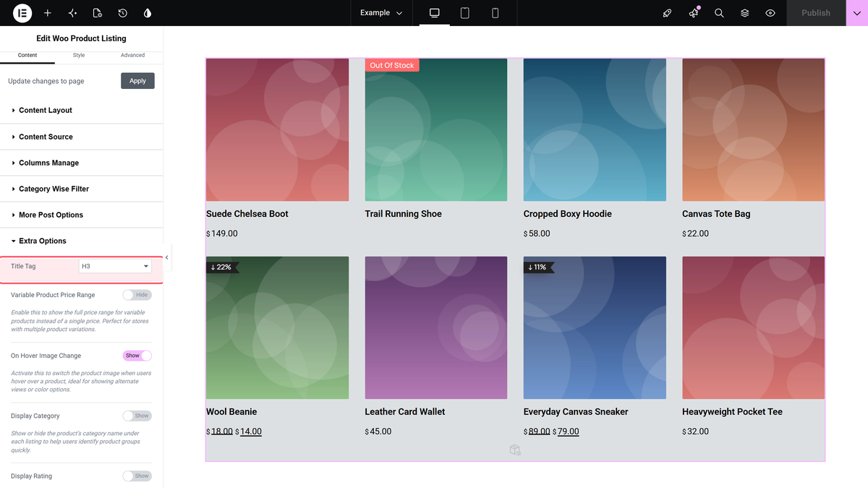
Task: Click the $45.00 price text
Action: [x=378, y=432]
